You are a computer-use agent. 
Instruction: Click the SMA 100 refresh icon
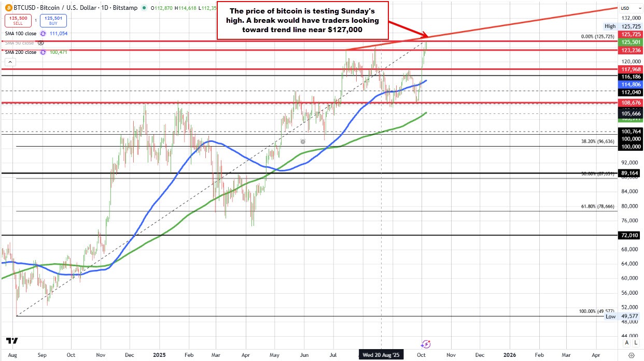[44, 33]
